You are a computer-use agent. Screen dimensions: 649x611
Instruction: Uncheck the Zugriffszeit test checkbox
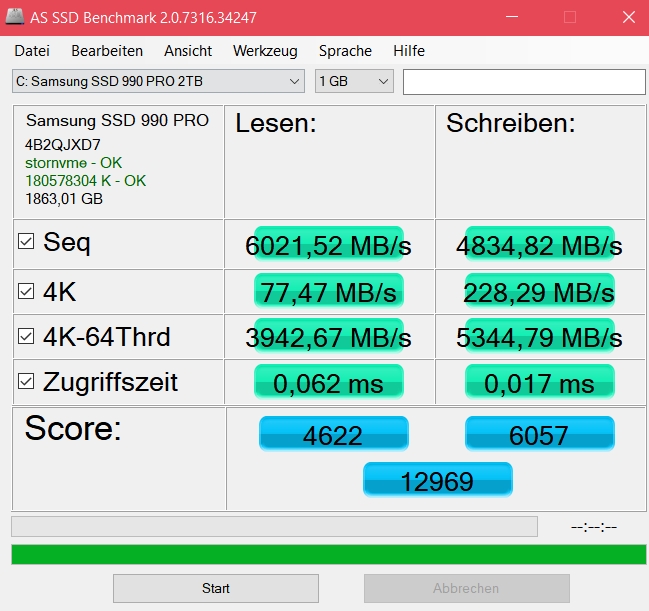tap(26, 381)
